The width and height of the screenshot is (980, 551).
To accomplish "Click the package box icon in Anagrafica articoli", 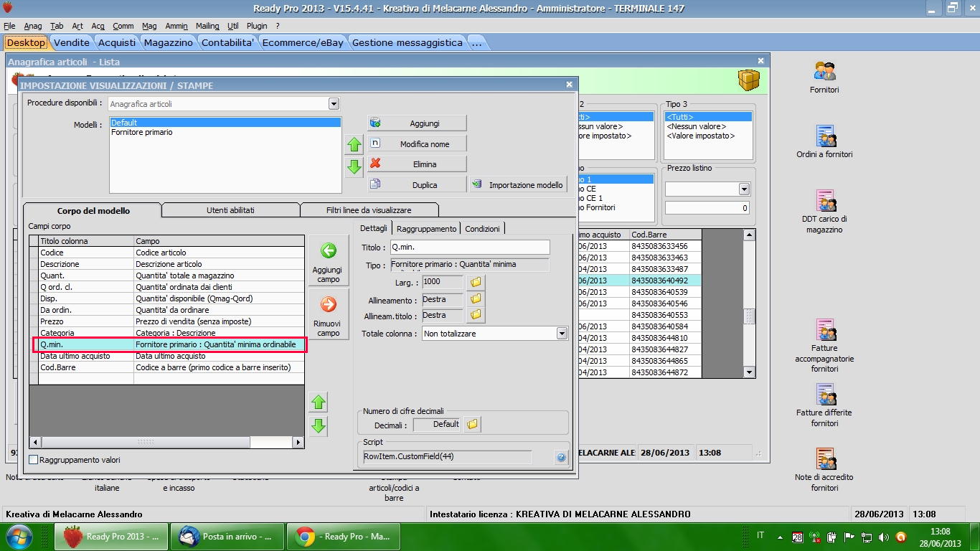I will click(x=749, y=80).
